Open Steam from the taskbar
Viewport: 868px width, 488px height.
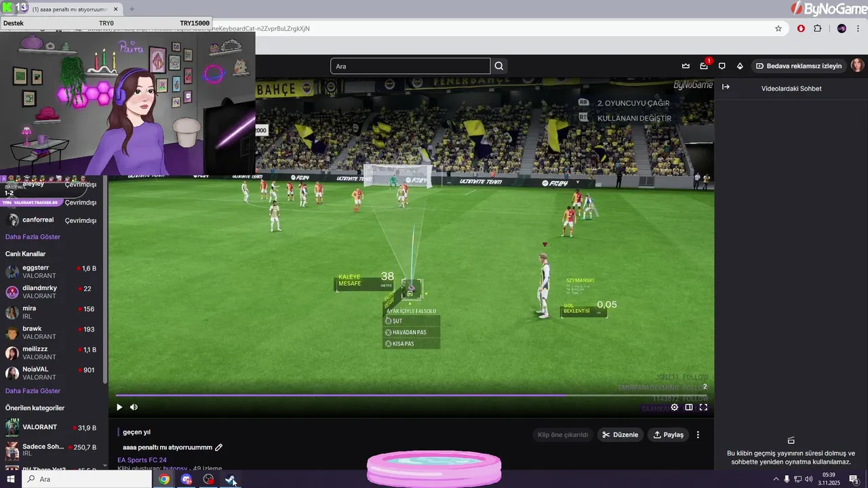click(x=231, y=479)
